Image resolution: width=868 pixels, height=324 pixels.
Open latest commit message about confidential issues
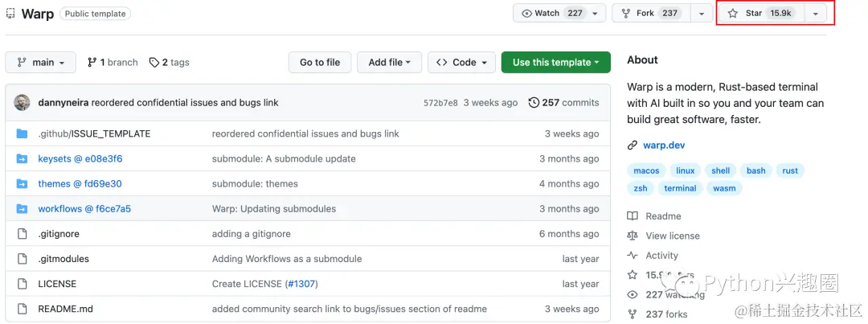[185, 102]
